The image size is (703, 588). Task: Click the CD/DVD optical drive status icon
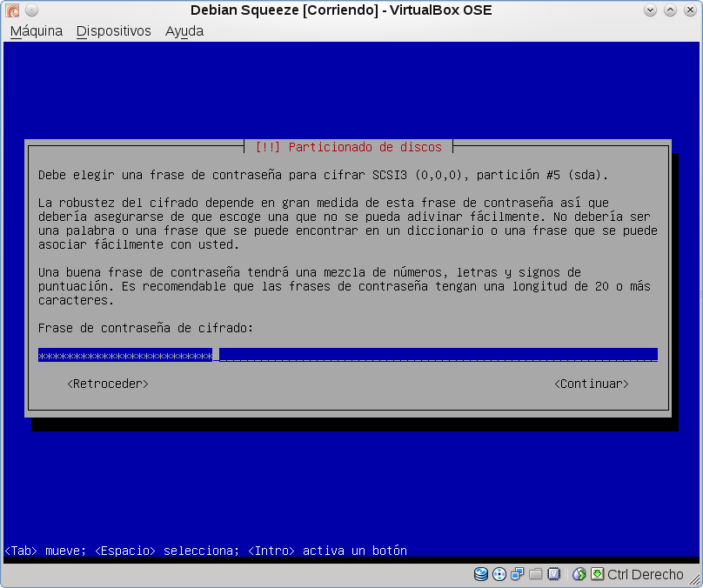tap(499, 574)
